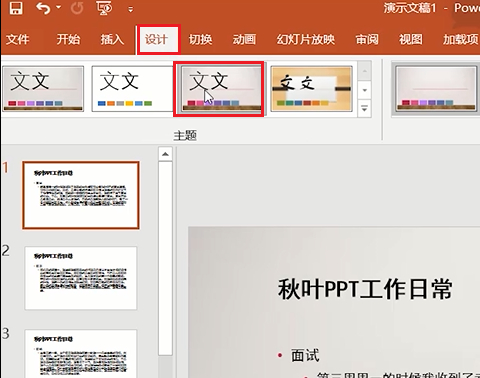Open the 视图 (View) tab
This screenshot has height=378, width=480.
(x=411, y=40)
